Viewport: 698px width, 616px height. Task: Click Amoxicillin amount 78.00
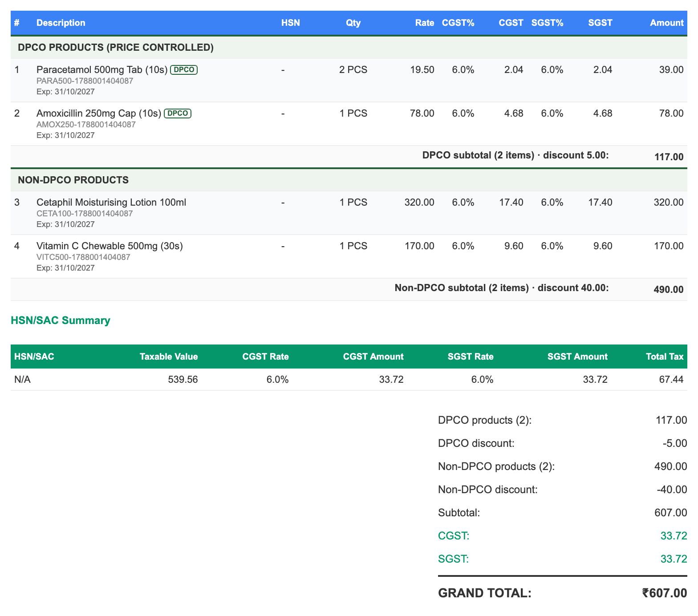click(x=671, y=113)
